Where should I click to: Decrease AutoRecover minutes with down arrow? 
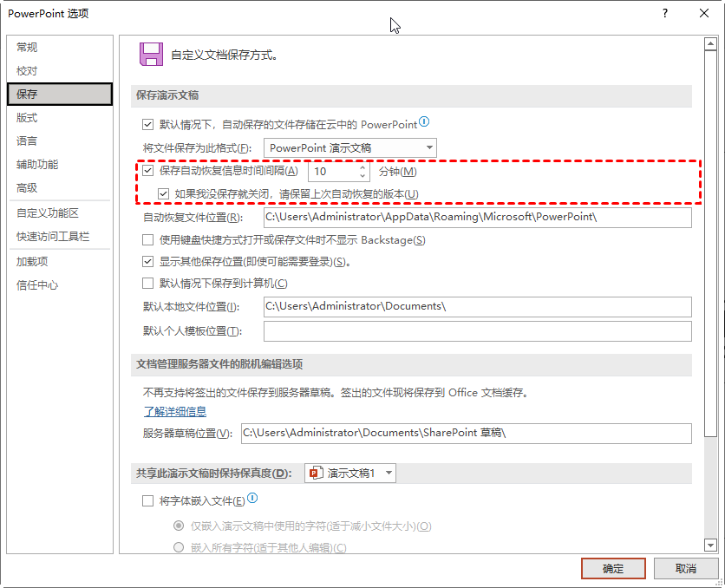[362, 175]
